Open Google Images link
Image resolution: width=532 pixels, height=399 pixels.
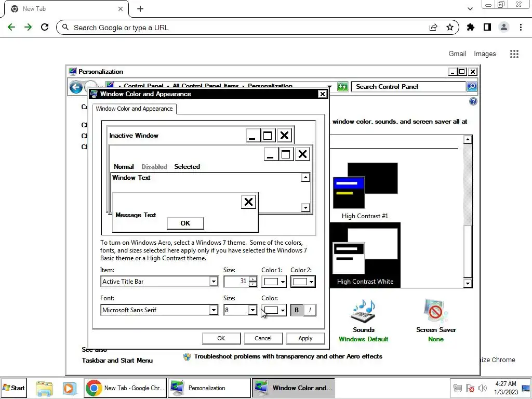(x=485, y=54)
